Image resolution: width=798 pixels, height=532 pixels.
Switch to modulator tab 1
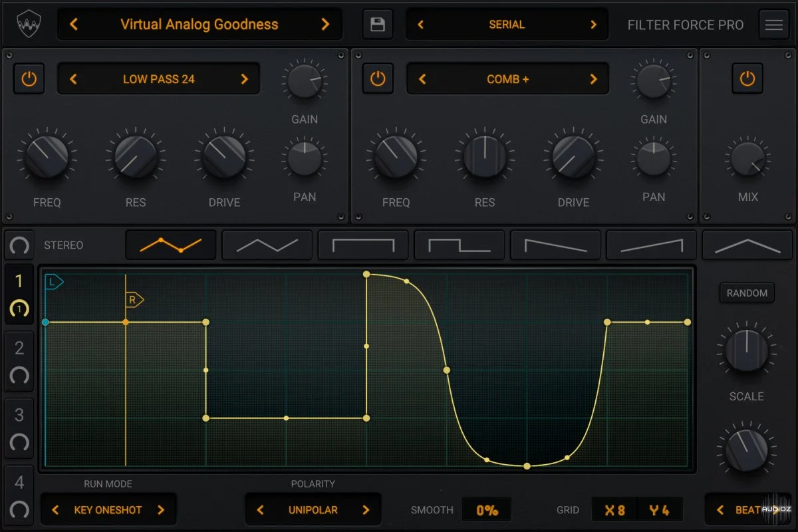19,294
